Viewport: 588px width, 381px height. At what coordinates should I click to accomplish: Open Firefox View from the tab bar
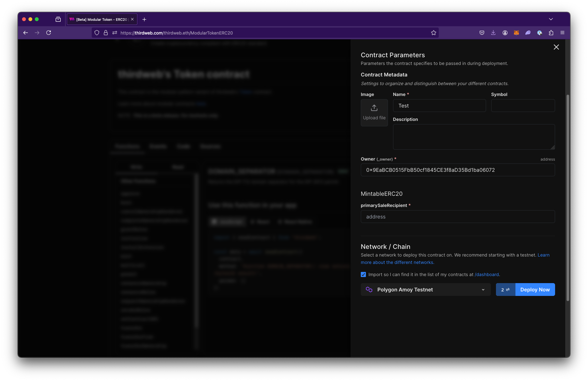[x=58, y=19]
